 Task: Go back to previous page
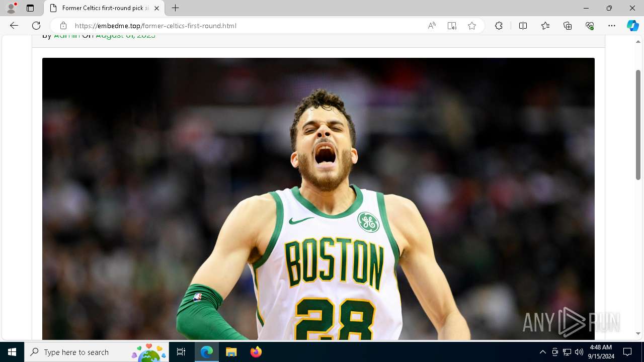coord(14,26)
